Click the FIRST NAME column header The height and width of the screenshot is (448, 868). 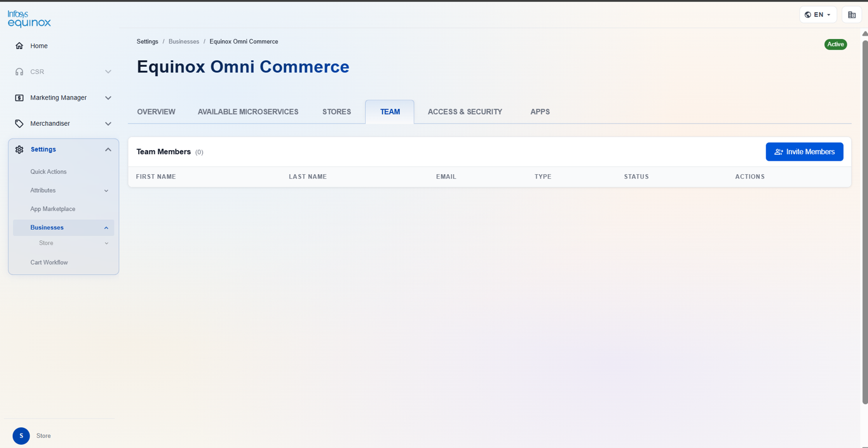156,177
